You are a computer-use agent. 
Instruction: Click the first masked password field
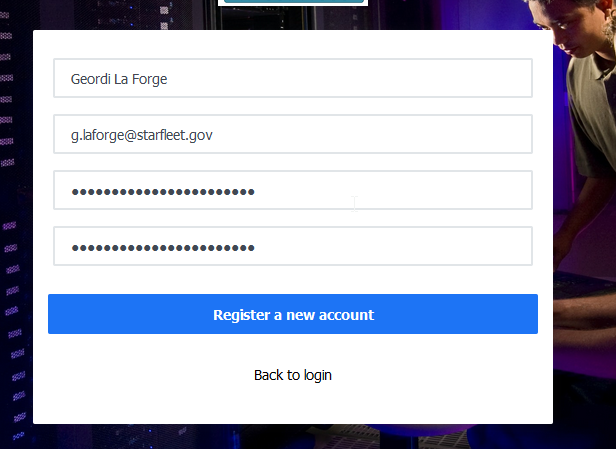(293, 190)
